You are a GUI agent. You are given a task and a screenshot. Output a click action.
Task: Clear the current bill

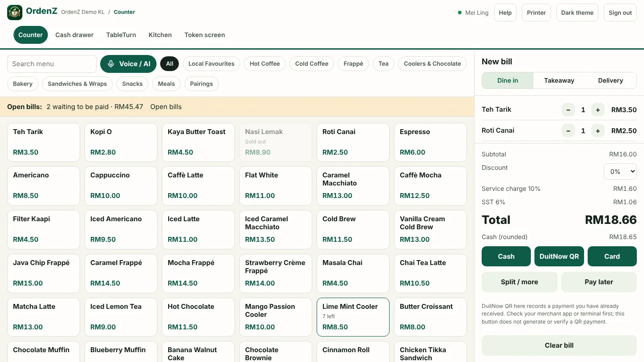point(559,345)
